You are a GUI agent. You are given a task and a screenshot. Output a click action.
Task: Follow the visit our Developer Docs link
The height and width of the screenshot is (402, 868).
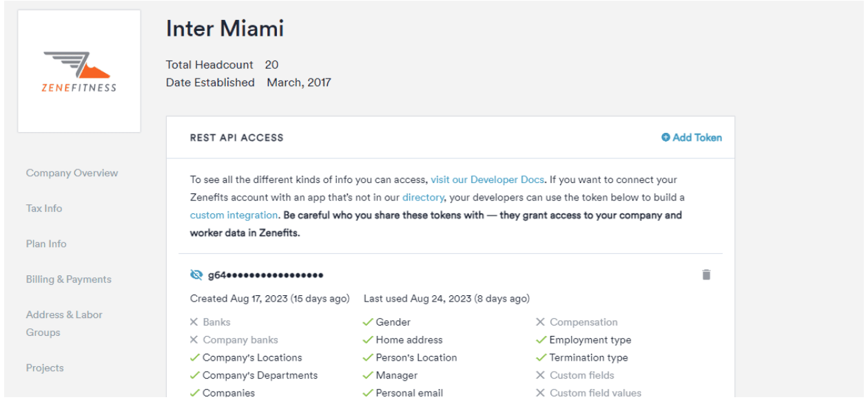point(488,180)
